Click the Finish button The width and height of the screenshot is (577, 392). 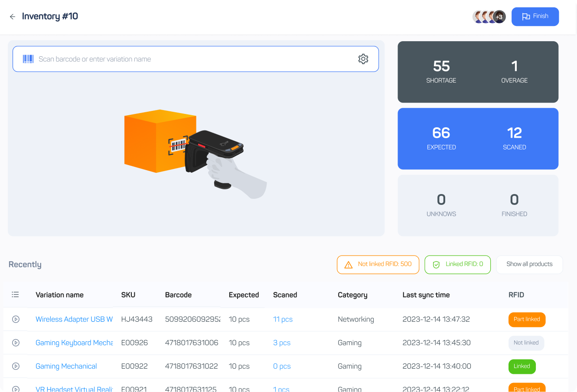click(535, 16)
